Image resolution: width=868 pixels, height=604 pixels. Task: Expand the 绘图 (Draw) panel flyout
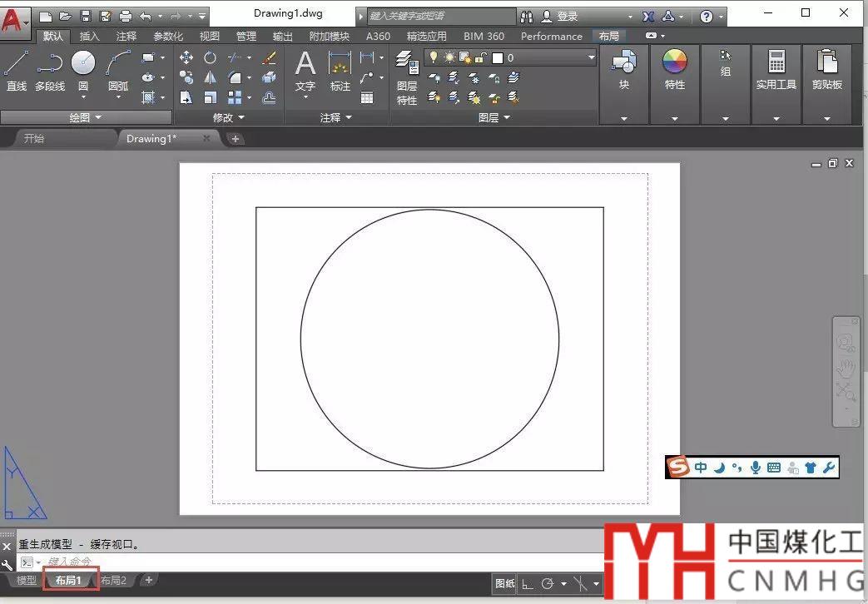coord(85,118)
